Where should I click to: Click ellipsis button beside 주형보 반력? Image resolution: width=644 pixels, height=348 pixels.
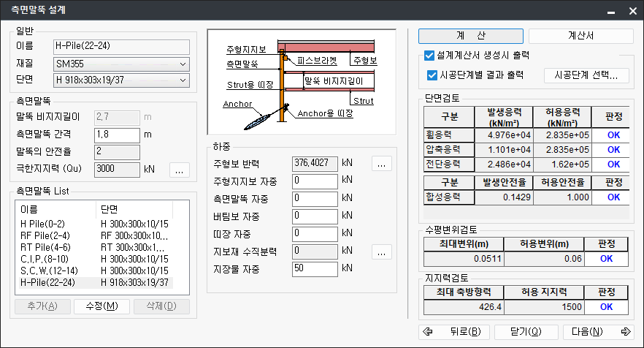click(382, 163)
